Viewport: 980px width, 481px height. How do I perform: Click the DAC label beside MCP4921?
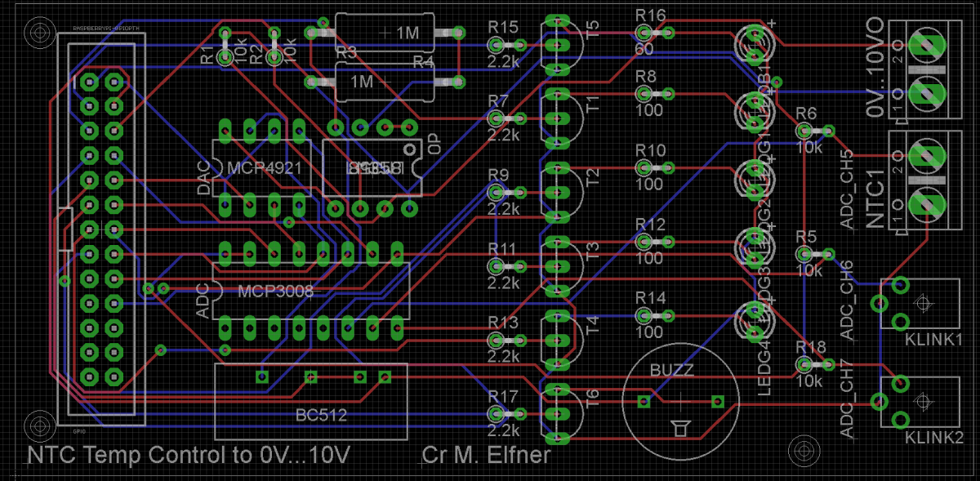[205, 177]
